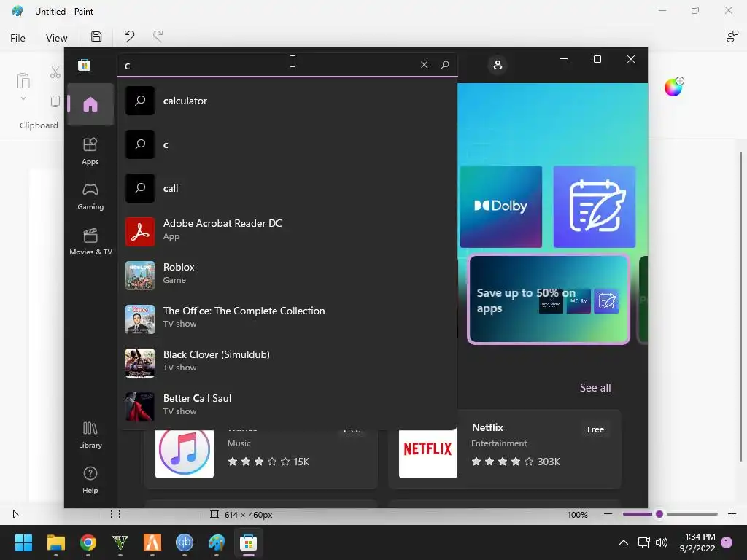The image size is (747, 560).
Task: Click the Paint Save icon
Action: pyautogui.click(x=96, y=36)
